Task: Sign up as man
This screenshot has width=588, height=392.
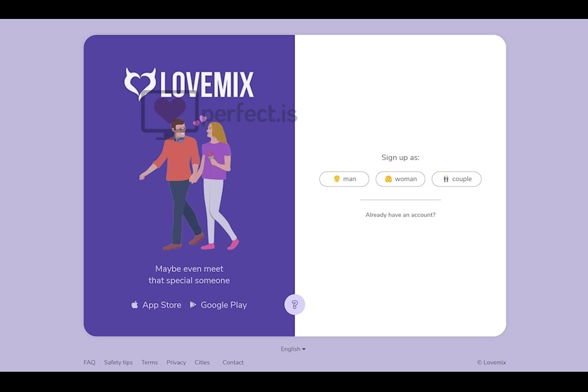Action: (x=344, y=179)
